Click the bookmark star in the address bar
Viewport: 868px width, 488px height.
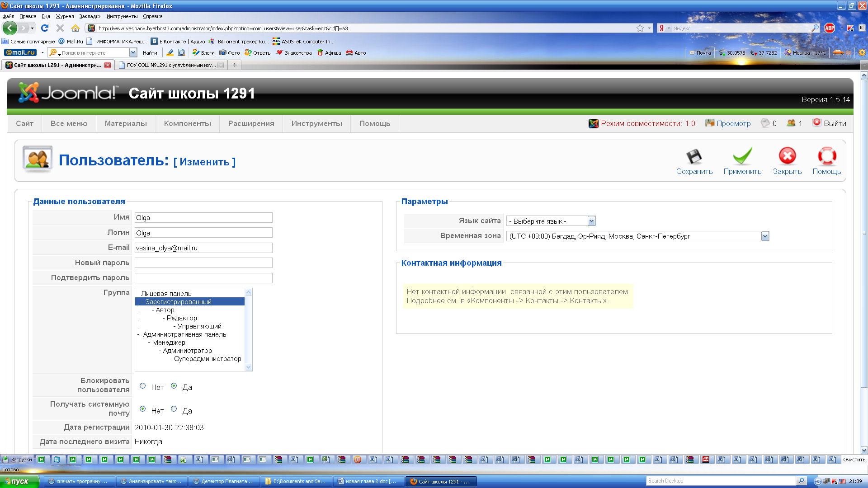click(640, 28)
